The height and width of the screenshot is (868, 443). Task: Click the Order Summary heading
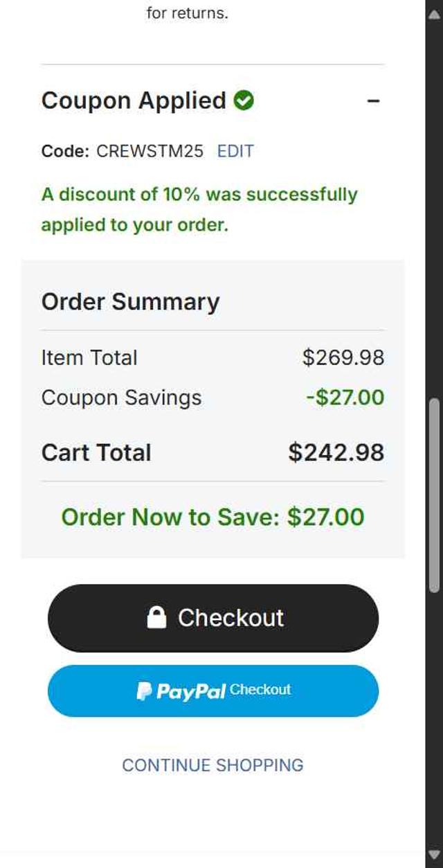130,301
